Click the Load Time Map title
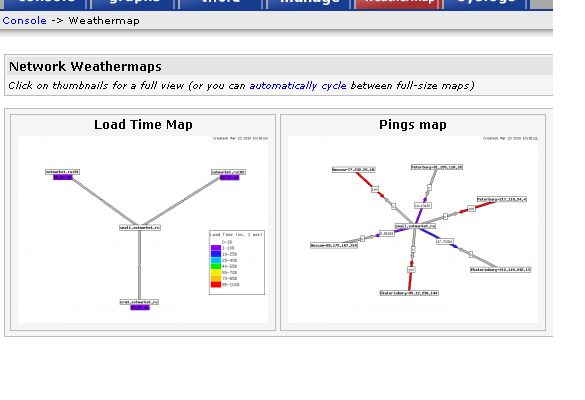The width and height of the screenshot is (585, 400). click(143, 124)
